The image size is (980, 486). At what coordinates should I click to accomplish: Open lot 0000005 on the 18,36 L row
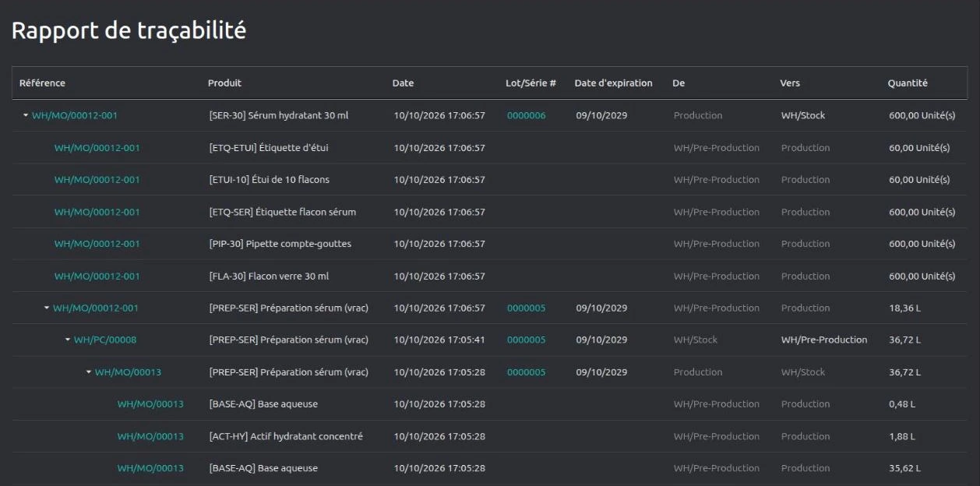point(527,308)
